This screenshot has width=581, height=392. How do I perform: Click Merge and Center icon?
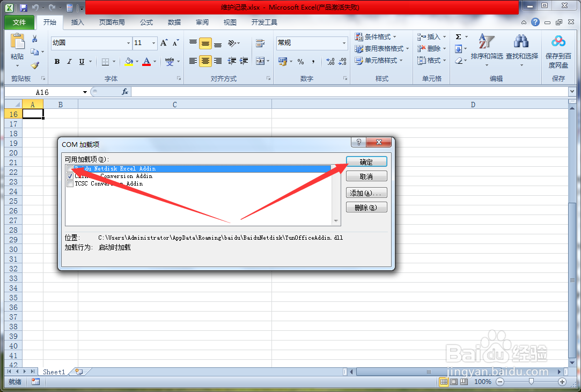click(260, 61)
